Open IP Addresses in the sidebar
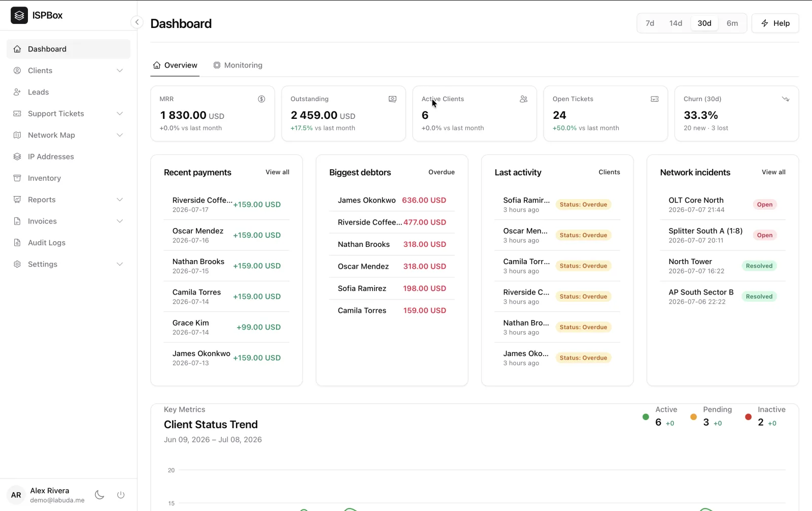This screenshot has width=812, height=511. point(69,156)
